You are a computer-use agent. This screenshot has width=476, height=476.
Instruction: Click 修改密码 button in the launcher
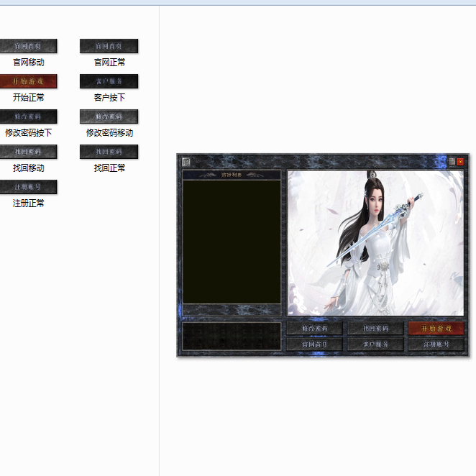[314, 329]
